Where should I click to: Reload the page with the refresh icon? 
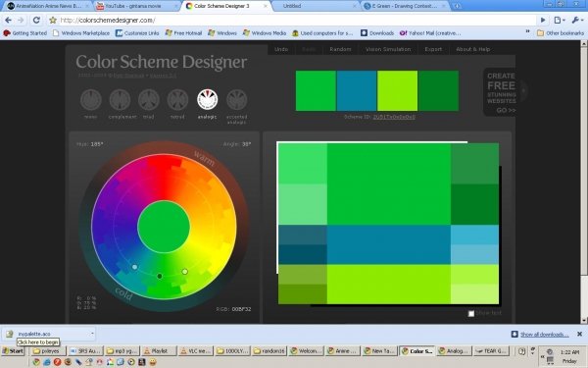point(36,20)
